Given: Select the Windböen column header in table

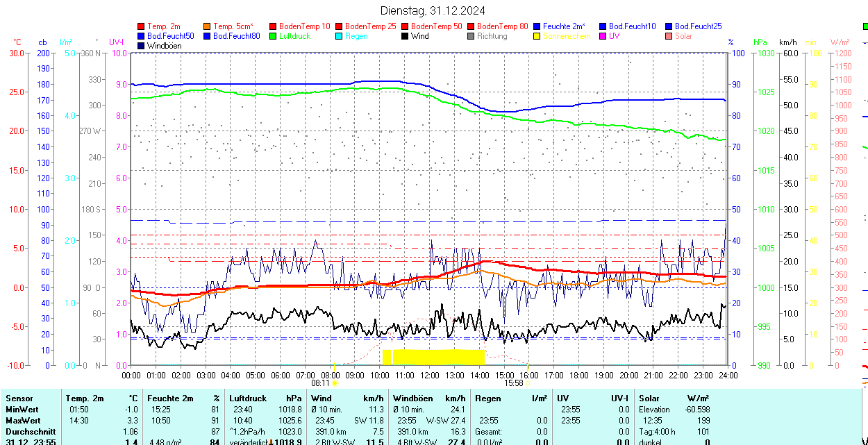Looking at the screenshot, I should [413, 398].
